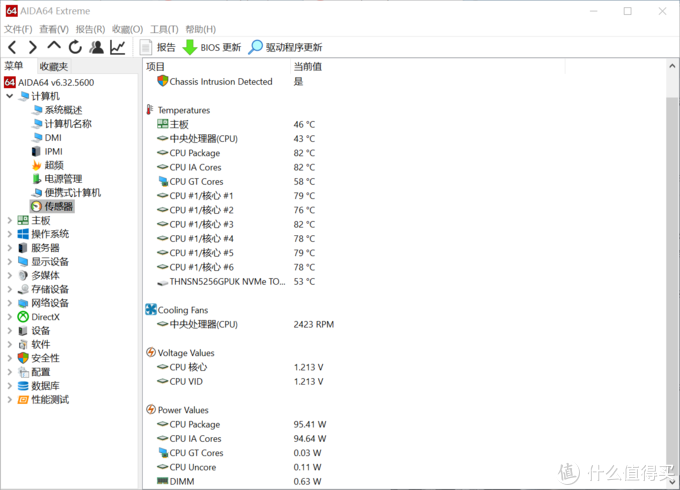Open the 收藏(O) menu
Screen dimensions: 680x490
128,29
